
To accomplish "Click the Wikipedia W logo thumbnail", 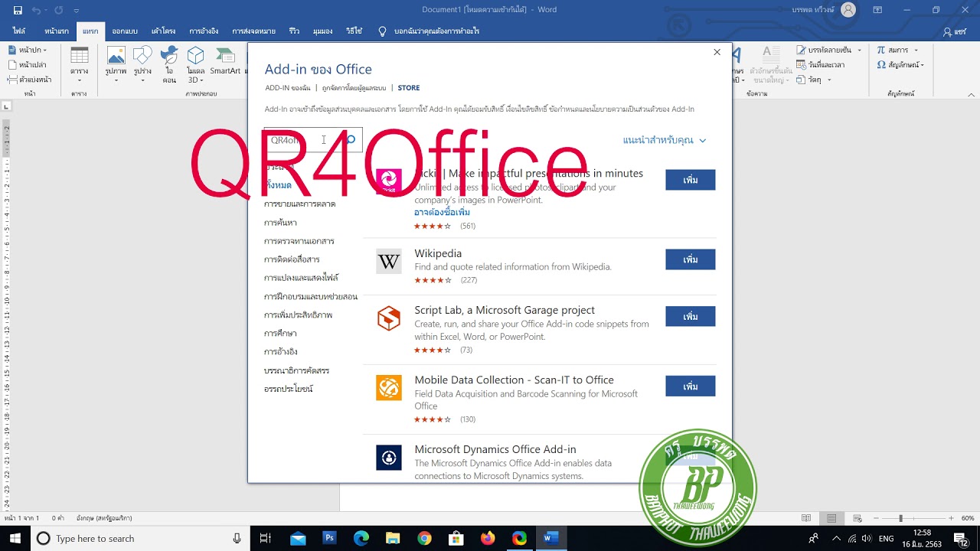I will click(x=389, y=262).
